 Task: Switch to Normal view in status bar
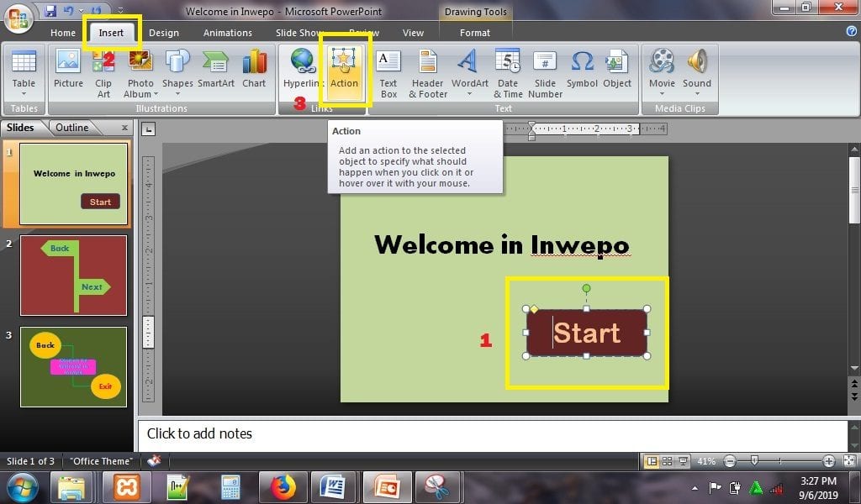(651, 461)
